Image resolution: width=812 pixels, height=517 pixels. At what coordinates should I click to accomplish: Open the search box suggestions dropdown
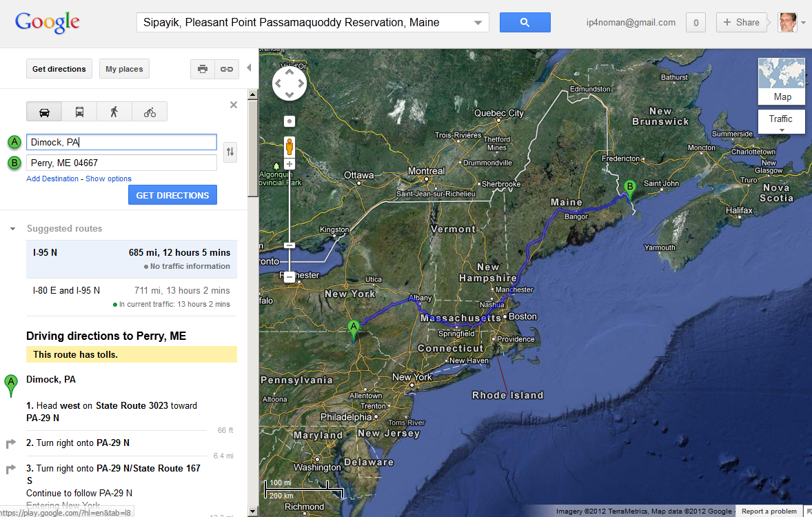tap(477, 22)
